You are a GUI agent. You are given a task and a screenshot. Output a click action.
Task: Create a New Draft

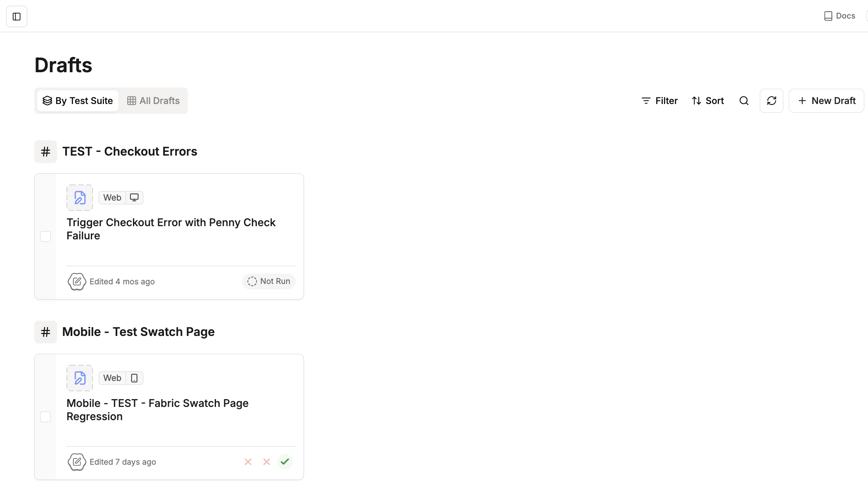pos(826,101)
